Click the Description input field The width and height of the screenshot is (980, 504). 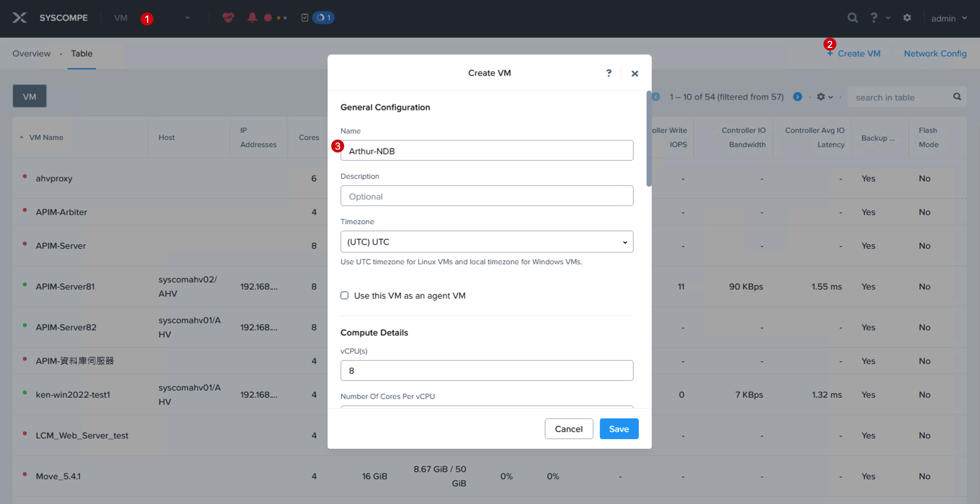point(486,196)
